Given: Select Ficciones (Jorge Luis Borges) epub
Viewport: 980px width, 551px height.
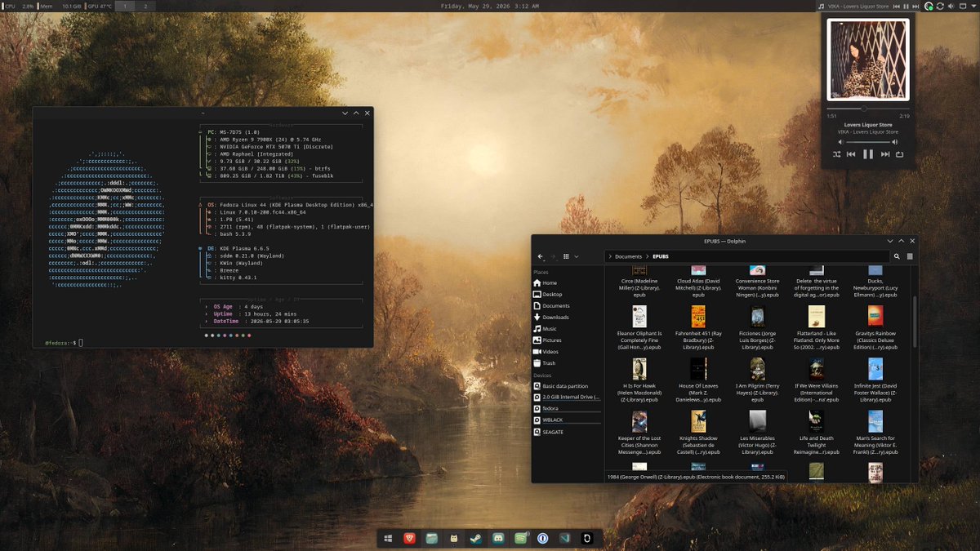Looking at the screenshot, I should (x=757, y=328).
